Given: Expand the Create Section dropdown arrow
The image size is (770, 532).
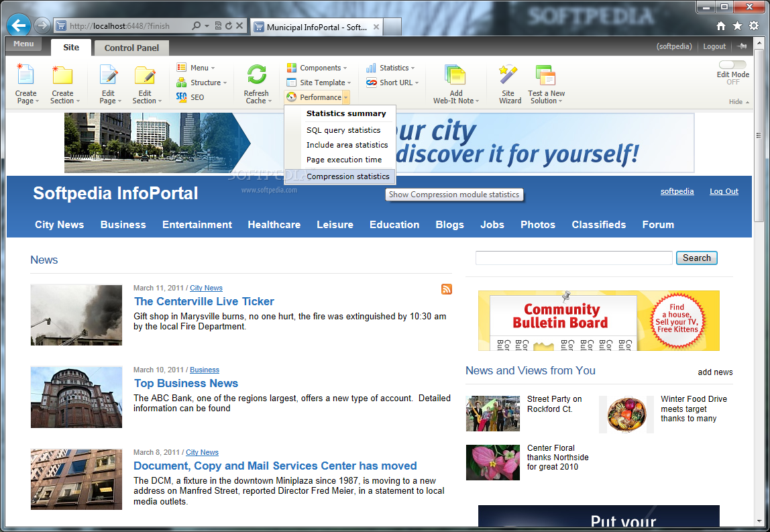Looking at the screenshot, I should [78, 101].
